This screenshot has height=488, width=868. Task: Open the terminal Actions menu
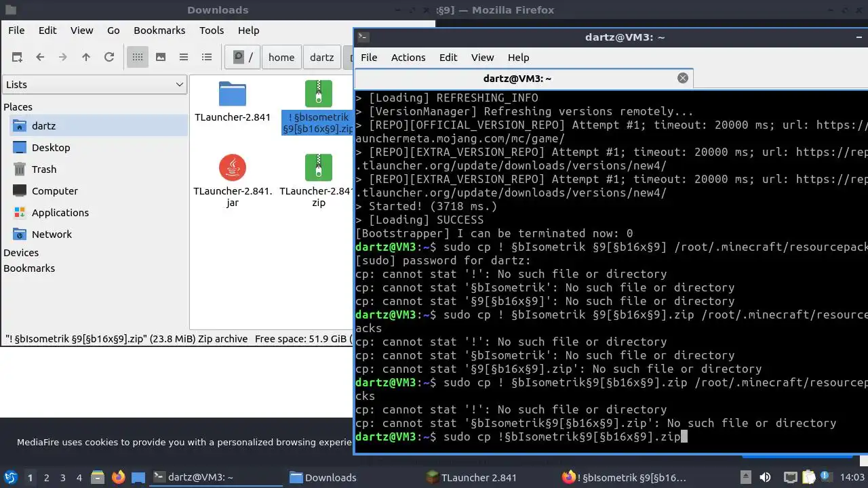click(408, 58)
